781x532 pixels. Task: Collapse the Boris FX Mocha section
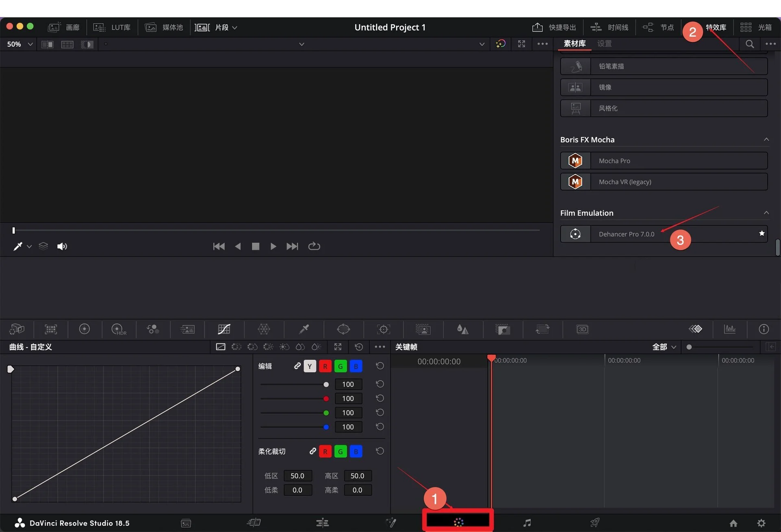pos(766,139)
